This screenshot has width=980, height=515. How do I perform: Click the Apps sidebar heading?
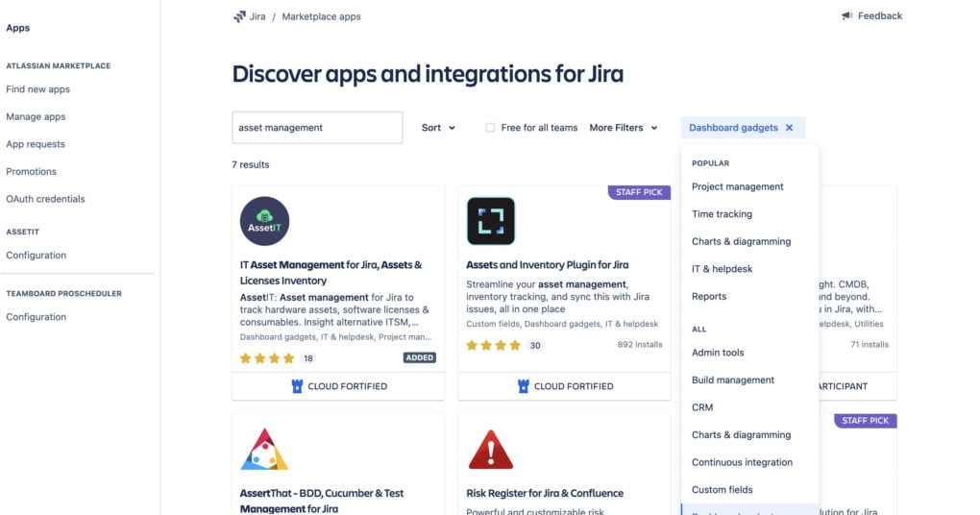18,28
